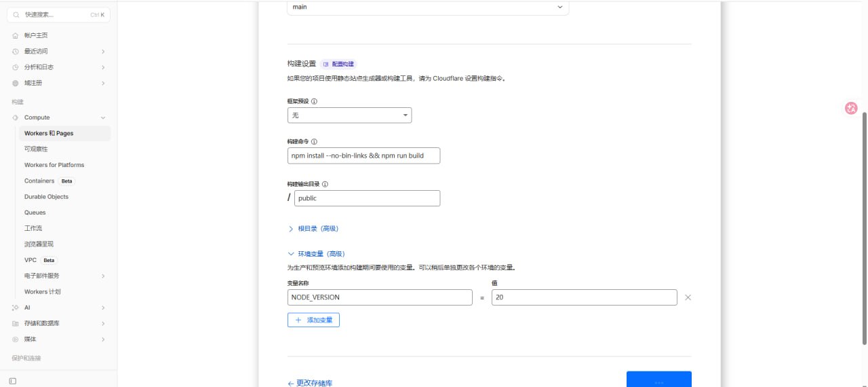The width and height of the screenshot is (868, 387).
Task: Click the collapse sidebar icon at bottom
Action: pyautogui.click(x=13, y=381)
